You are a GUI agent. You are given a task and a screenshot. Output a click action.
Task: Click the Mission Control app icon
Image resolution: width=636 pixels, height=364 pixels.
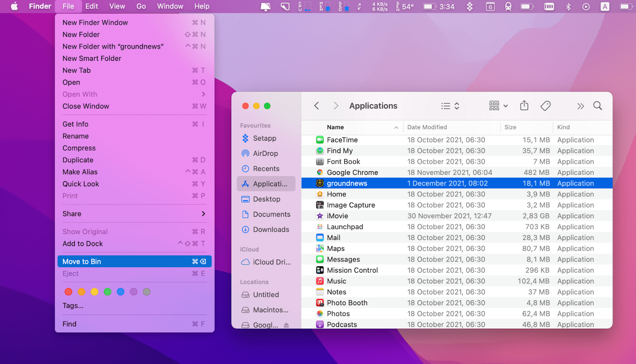(x=320, y=270)
